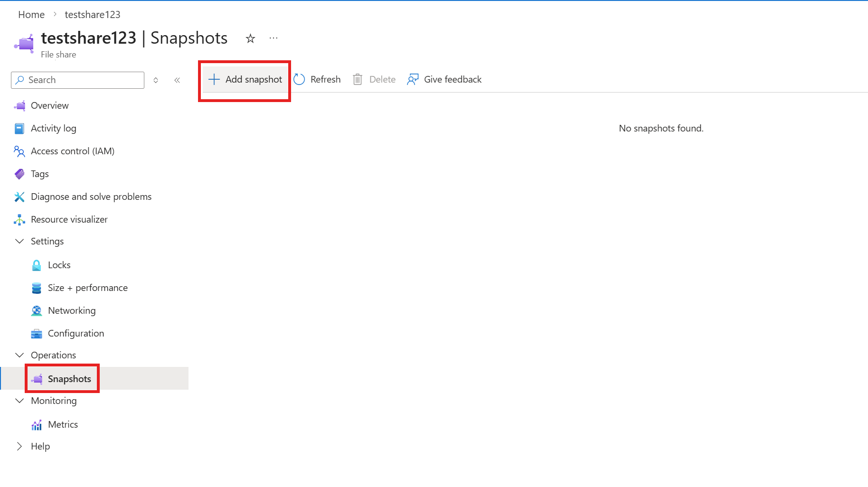The image size is (868, 487).
Task: Refresh the snapshots list
Action: point(317,79)
